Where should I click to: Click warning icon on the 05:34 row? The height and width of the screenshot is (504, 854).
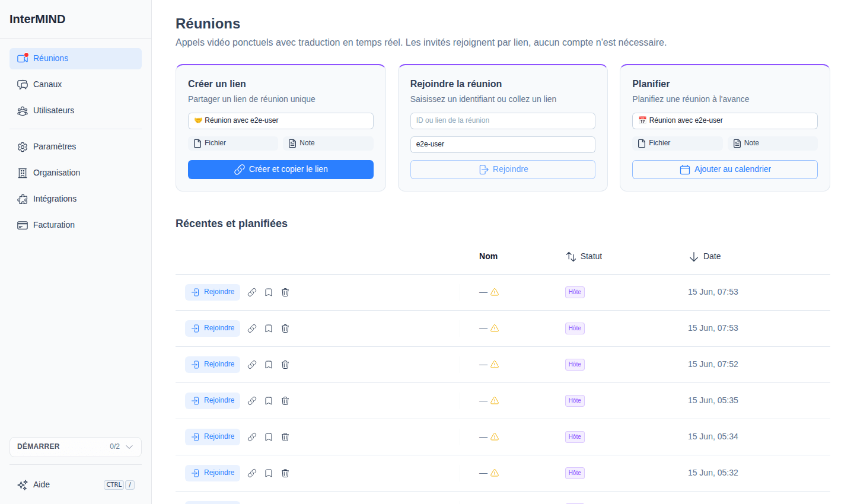tap(495, 437)
